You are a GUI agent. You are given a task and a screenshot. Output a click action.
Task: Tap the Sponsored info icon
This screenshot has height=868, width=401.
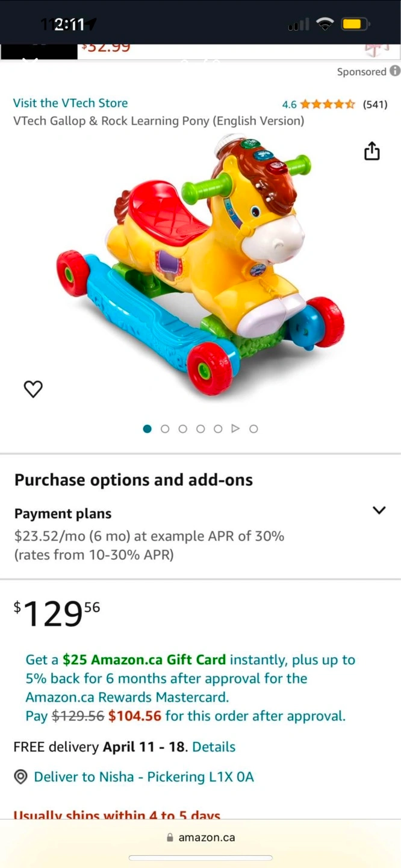coord(395,71)
